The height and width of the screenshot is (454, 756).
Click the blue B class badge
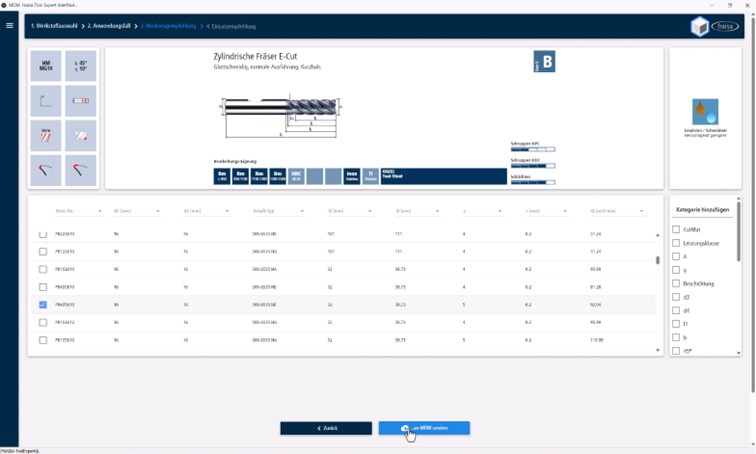(x=544, y=62)
